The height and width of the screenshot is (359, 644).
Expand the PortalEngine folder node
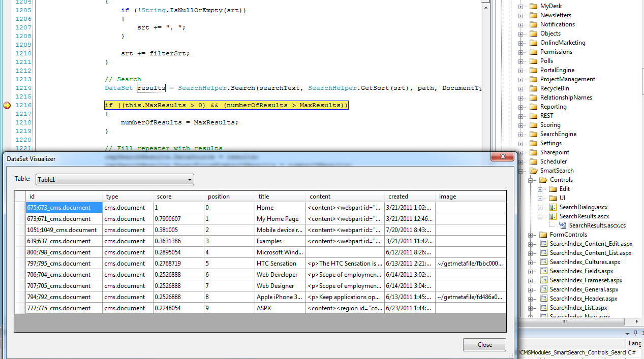(x=521, y=70)
